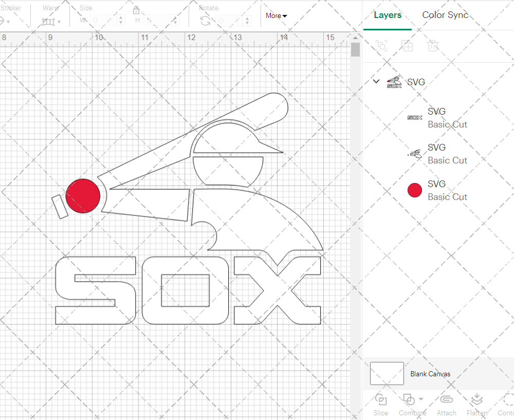Toggle the size aspect ratio lock
The height and width of the screenshot is (420, 514).
[136, 10]
